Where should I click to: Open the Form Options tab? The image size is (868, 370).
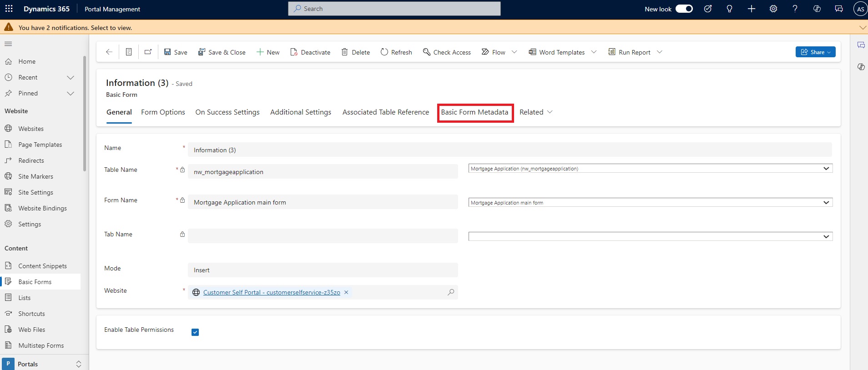tap(163, 112)
